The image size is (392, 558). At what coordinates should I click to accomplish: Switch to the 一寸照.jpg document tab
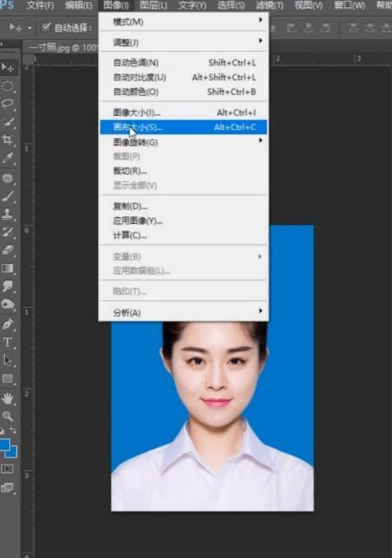tap(61, 47)
